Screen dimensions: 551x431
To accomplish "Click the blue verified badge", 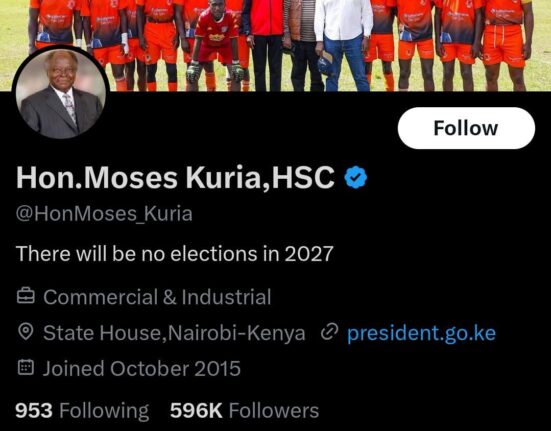I will click(x=356, y=177).
